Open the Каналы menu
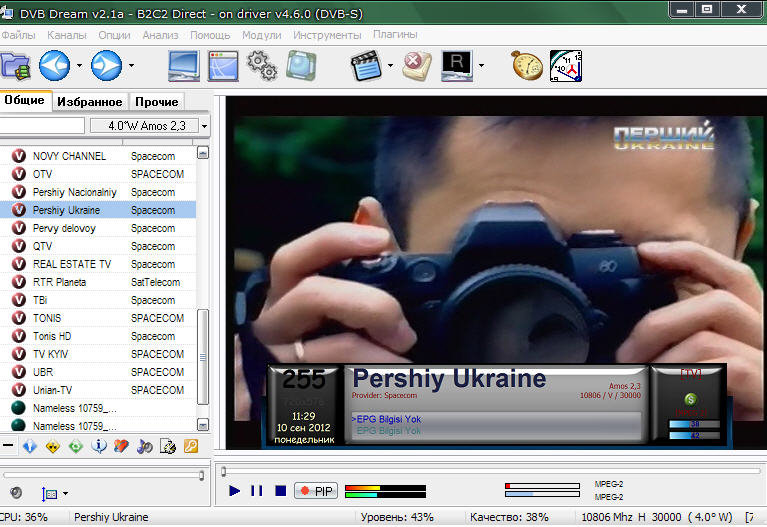 (x=67, y=35)
